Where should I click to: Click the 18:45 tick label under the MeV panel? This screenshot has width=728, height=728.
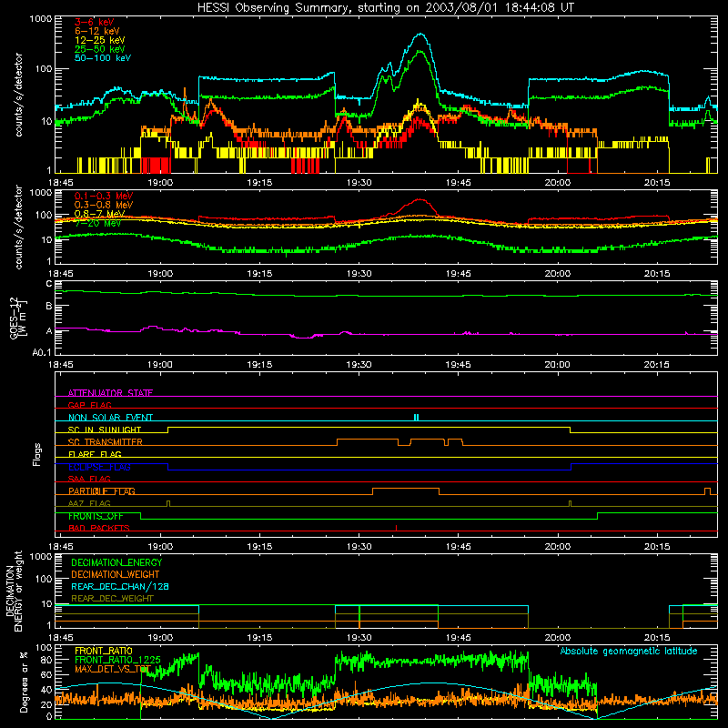pos(61,274)
